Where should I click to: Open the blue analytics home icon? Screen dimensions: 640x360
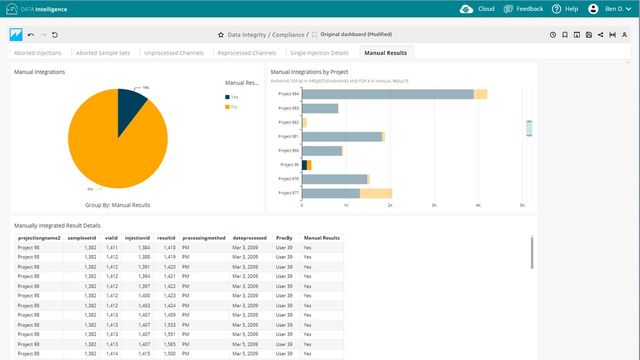[16, 35]
